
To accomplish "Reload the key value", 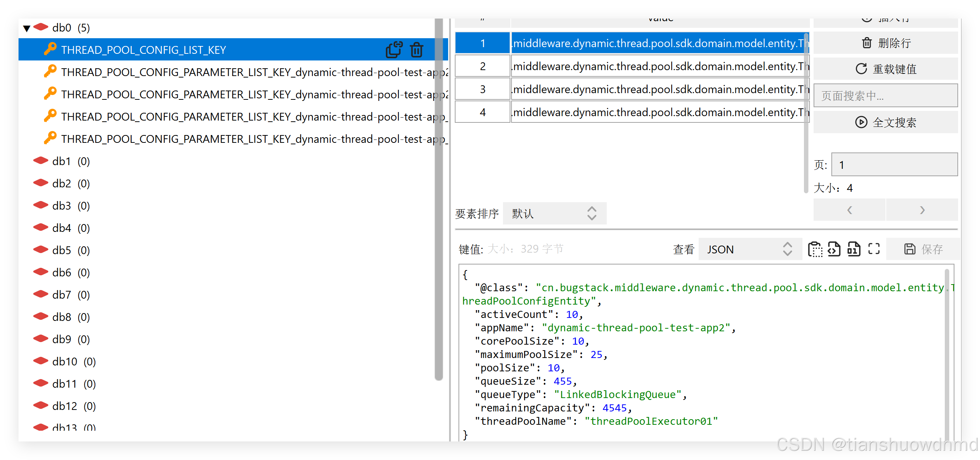I will [x=885, y=69].
